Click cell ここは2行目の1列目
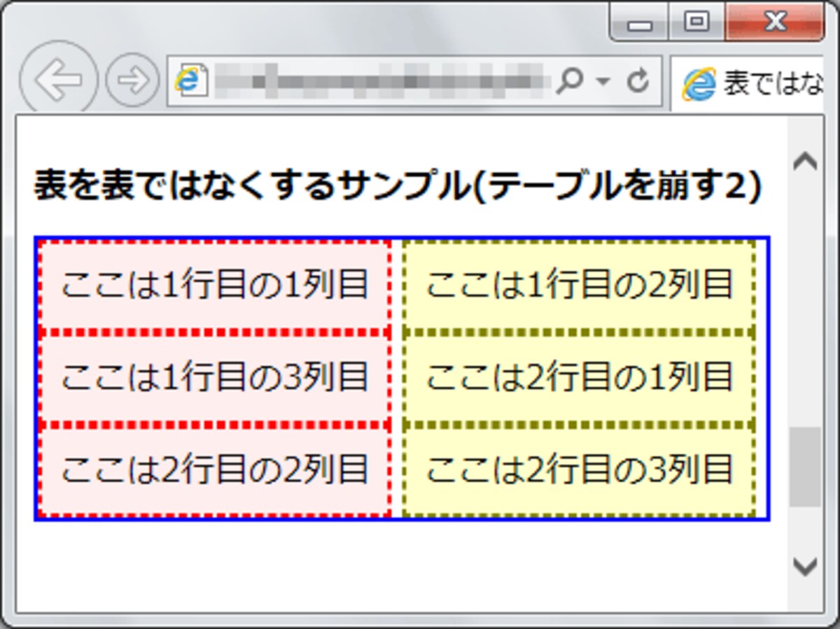 580,378
